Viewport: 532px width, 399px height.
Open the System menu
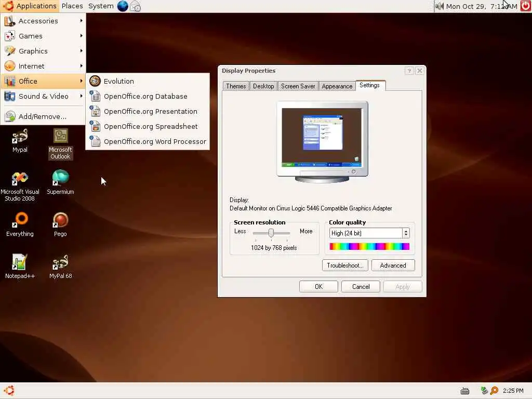coord(101,6)
